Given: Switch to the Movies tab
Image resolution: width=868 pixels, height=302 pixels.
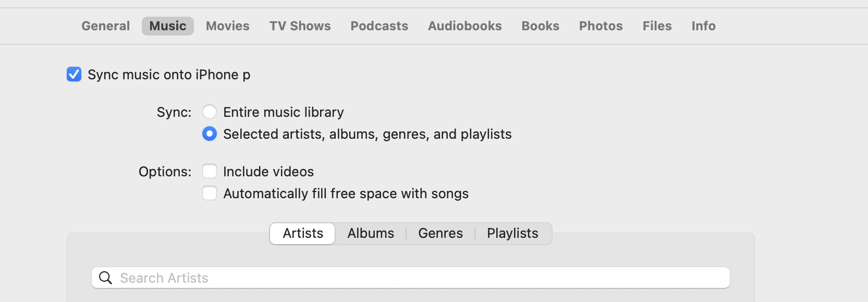Looking at the screenshot, I should coord(227,26).
